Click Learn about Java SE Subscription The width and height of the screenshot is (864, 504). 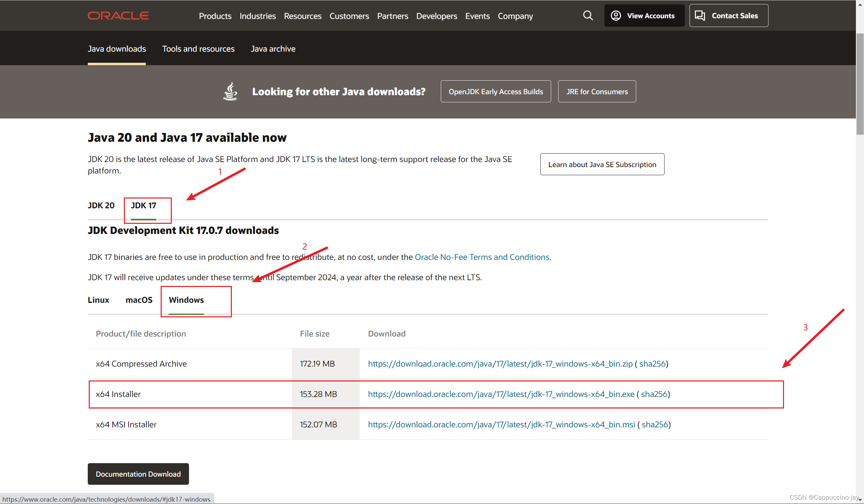602,165
